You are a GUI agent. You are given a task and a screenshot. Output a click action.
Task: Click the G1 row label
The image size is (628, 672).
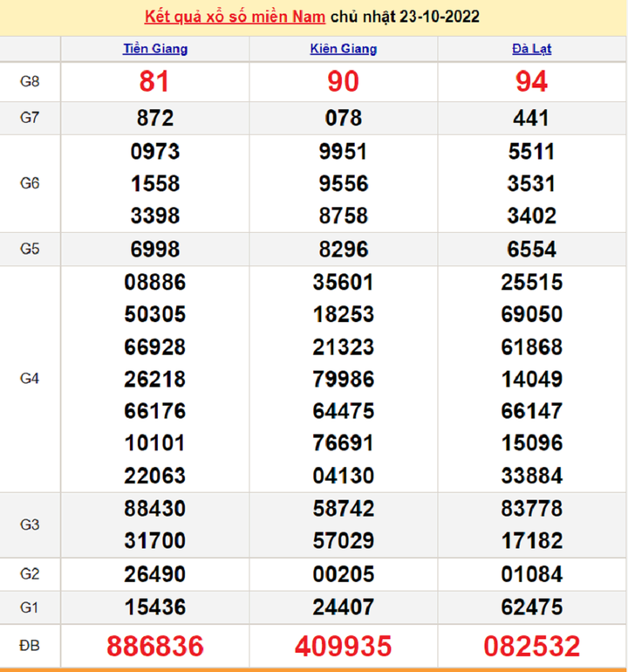[30, 607]
